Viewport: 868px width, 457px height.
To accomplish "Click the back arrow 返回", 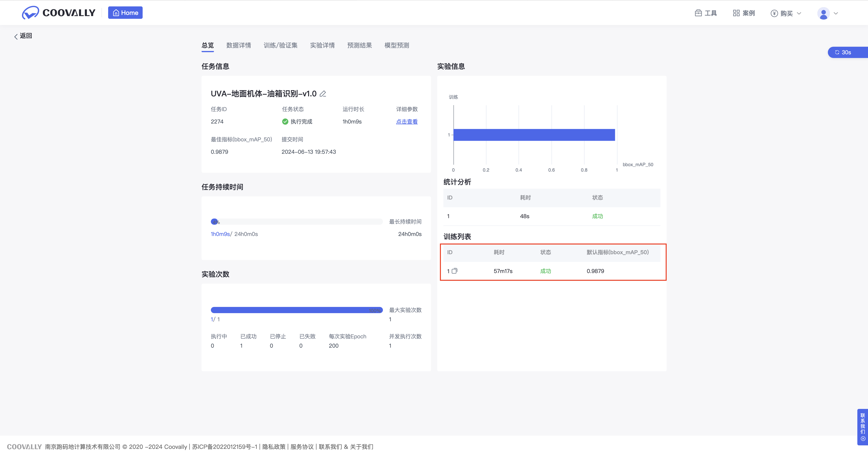I will [22, 36].
